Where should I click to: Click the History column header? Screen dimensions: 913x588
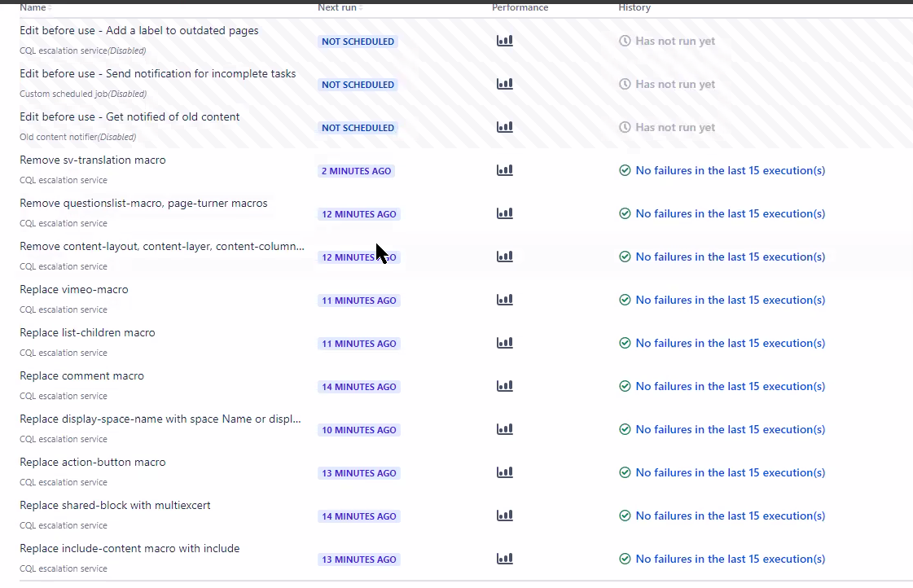click(634, 7)
